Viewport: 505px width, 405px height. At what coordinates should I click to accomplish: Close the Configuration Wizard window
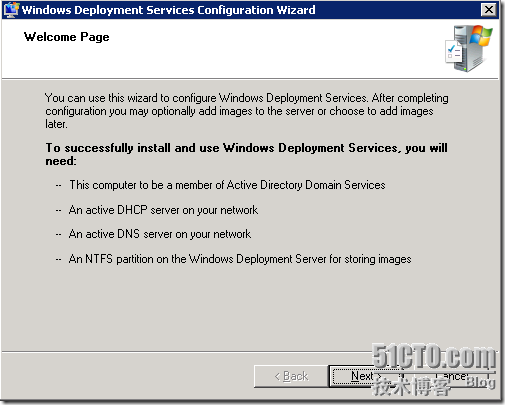pyautogui.click(x=489, y=10)
